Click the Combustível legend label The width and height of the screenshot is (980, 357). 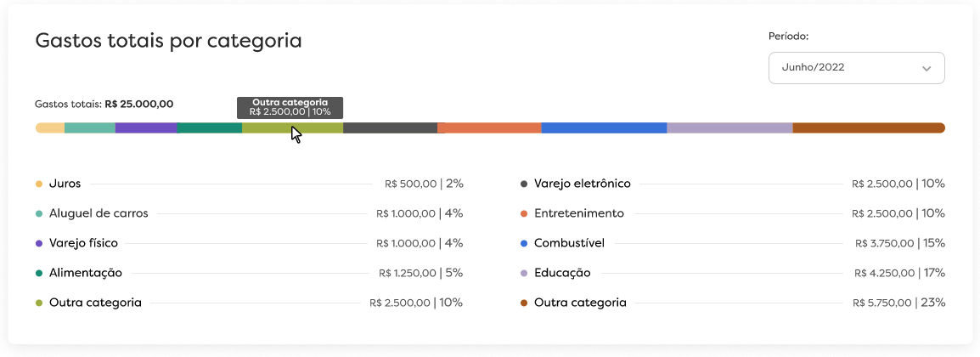569,243
